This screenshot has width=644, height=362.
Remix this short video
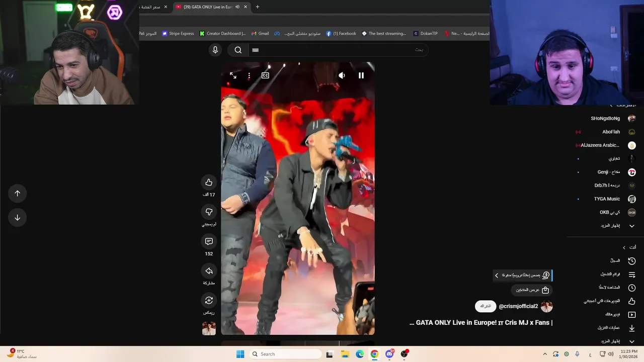(x=209, y=300)
